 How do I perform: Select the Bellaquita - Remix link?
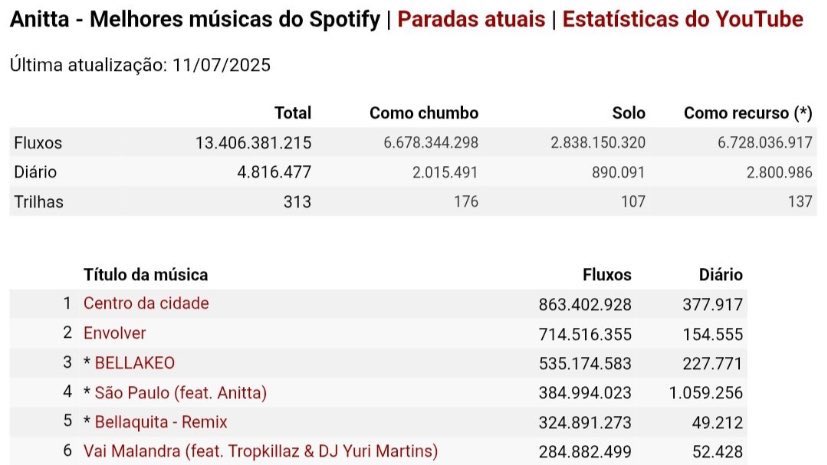coord(161,422)
